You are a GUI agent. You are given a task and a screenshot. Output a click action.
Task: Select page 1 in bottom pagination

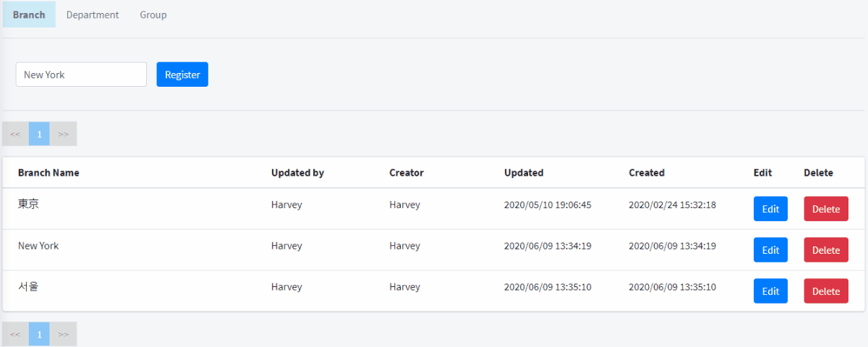pos(39,334)
